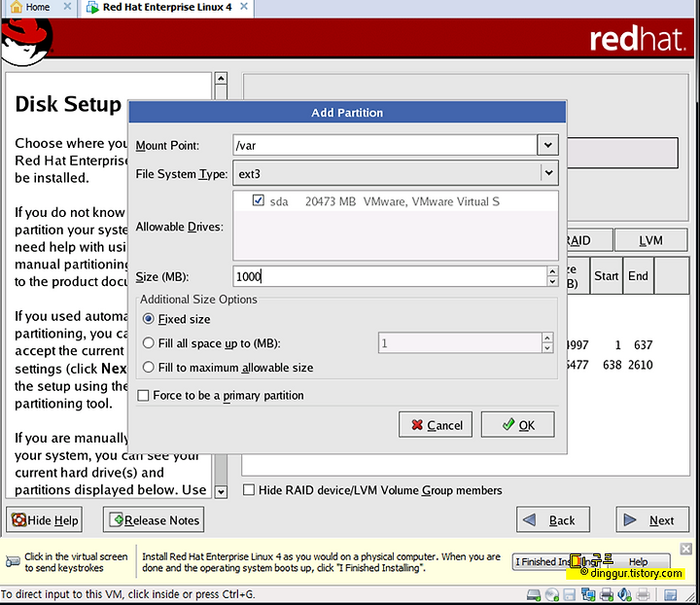Image resolution: width=700 pixels, height=605 pixels.
Task: Click the active printer status icon with green dot
Action: coord(607,594)
